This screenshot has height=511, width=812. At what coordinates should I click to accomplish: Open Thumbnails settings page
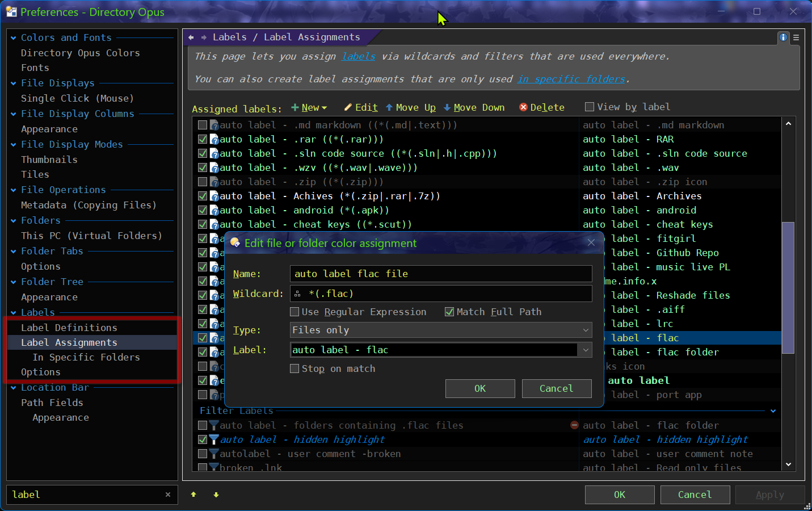49,160
